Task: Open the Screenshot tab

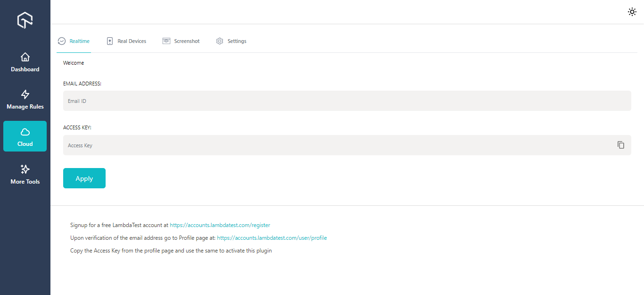Action: click(187, 41)
